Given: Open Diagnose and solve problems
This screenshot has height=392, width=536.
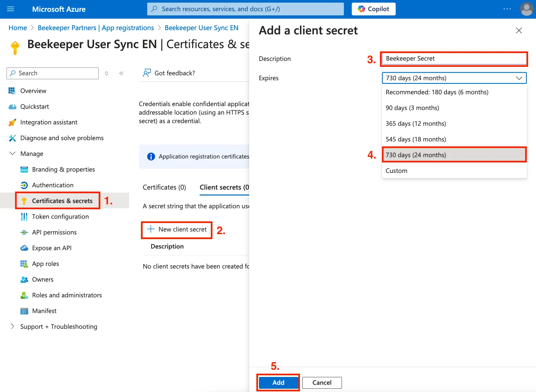Looking at the screenshot, I should pyautogui.click(x=62, y=138).
